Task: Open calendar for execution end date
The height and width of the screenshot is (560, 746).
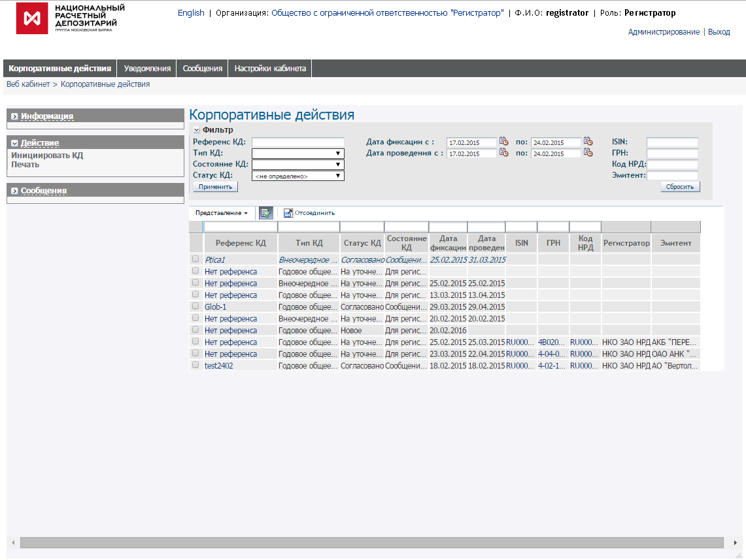Action: tap(588, 153)
